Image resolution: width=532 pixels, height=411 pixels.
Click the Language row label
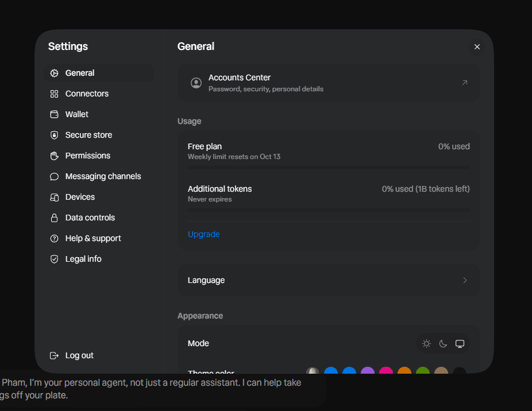click(206, 280)
